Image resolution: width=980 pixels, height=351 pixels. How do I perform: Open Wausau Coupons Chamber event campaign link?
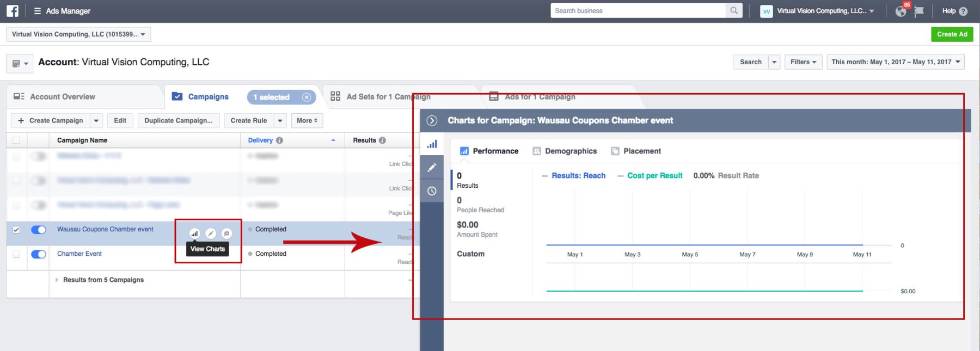tap(105, 230)
